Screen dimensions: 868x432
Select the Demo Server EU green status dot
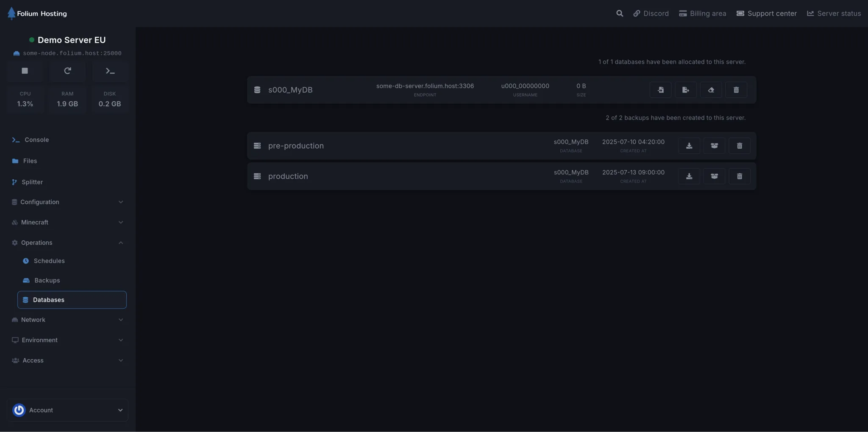31,39
